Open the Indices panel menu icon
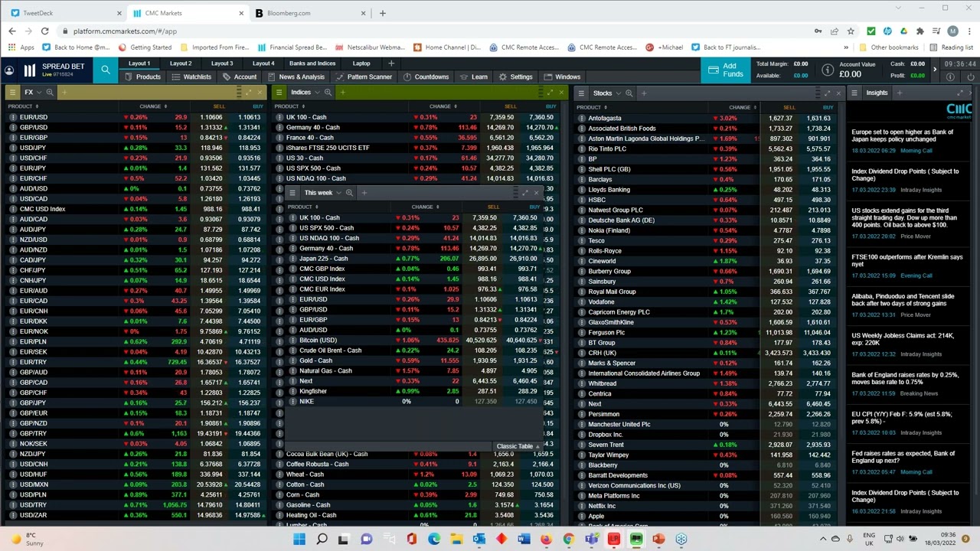The image size is (980, 551). pyautogui.click(x=279, y=93)
